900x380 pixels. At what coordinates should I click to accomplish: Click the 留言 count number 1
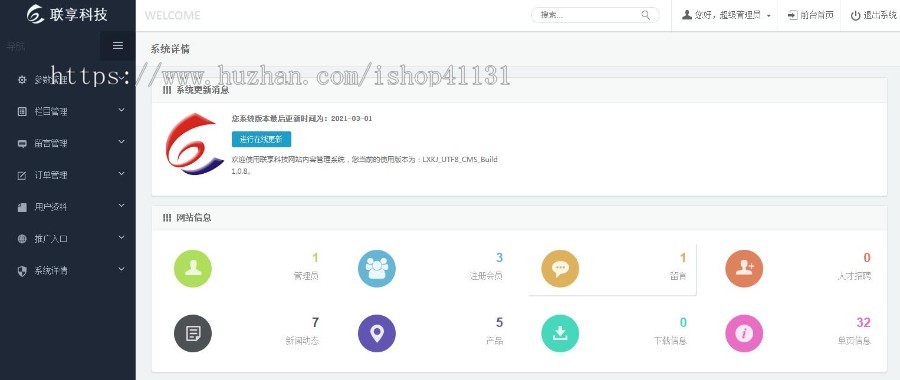pos(683,258)
